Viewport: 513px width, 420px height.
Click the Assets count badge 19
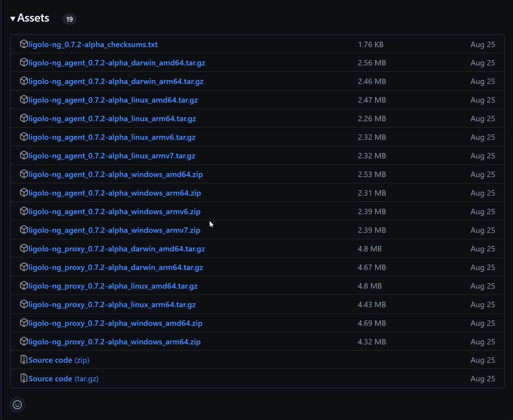(69, 19)
